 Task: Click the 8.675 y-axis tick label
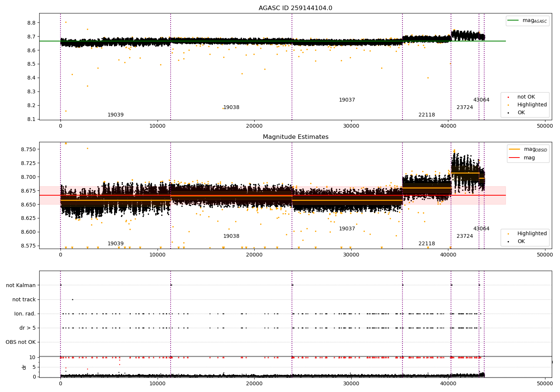pyautogui.click(x=28, y=191)
